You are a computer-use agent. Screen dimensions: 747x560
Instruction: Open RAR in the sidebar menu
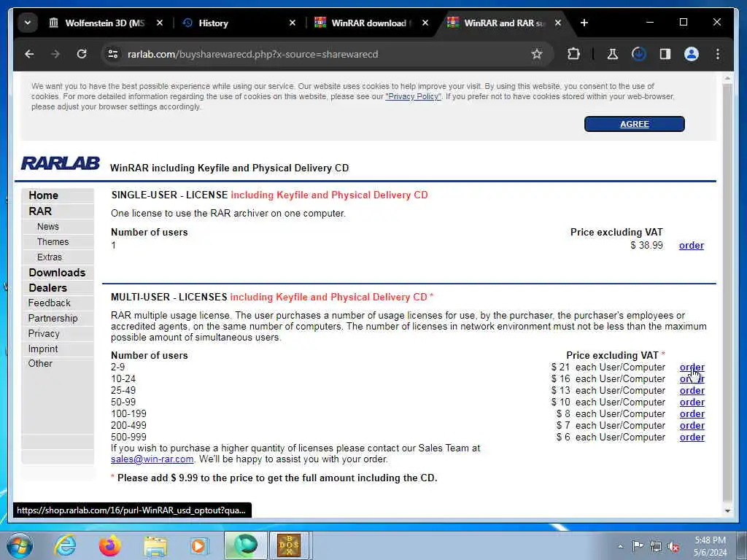40,211
